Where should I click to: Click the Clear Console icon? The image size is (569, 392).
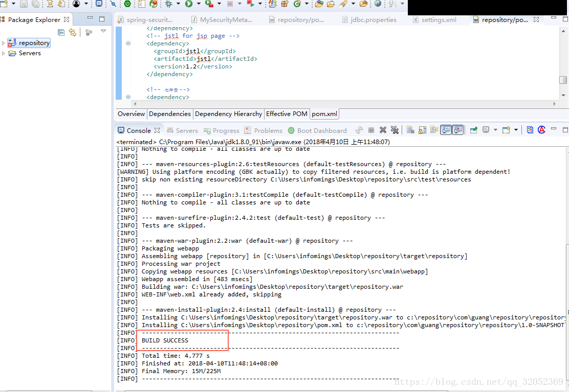[410, 130]
